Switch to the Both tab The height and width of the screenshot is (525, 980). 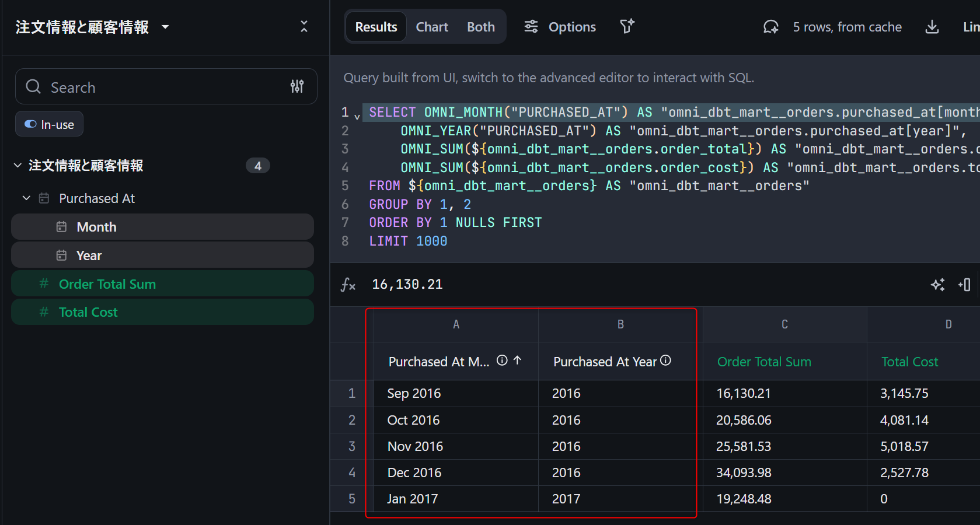[480, 27]
